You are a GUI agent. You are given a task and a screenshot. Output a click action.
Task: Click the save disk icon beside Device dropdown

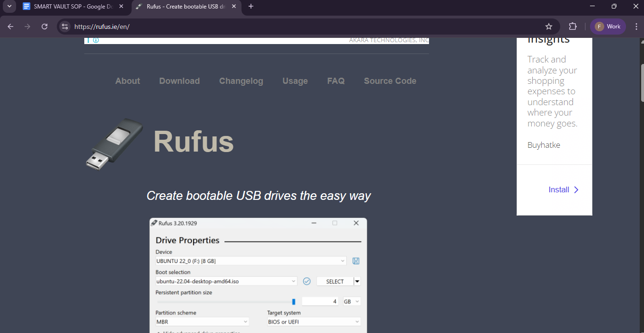[x=356, y=261]
